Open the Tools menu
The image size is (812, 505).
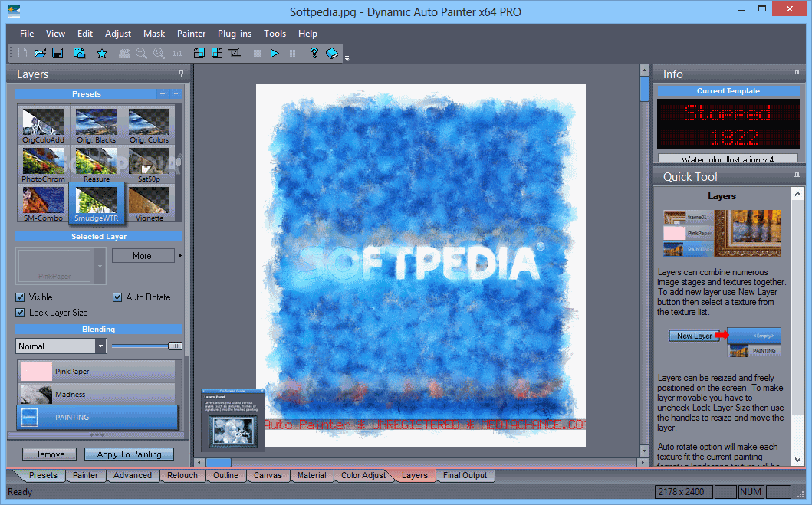point(275,34)
